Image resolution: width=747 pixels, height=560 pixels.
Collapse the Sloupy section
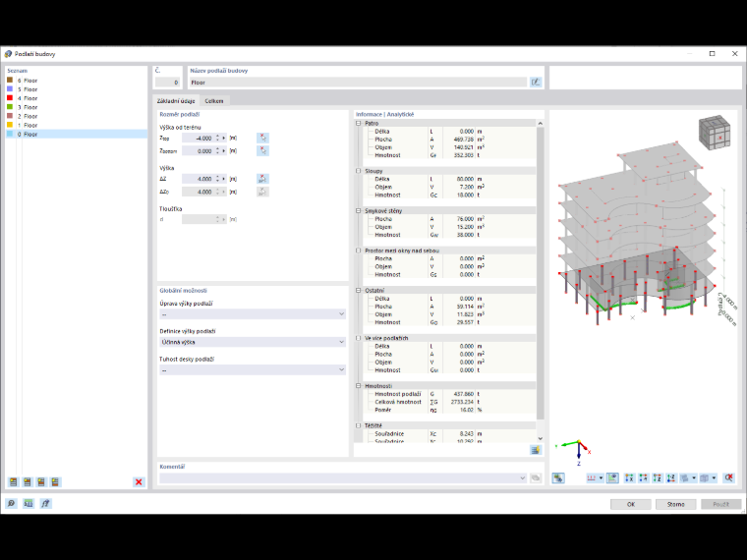[x=358, y=171]
